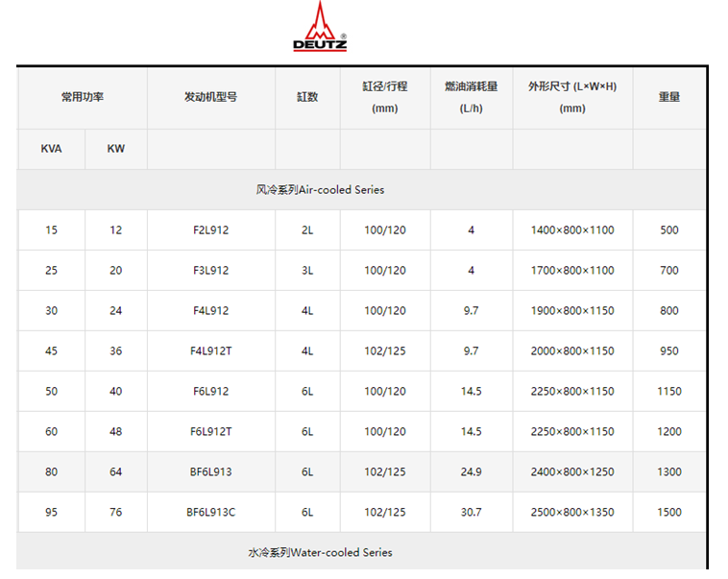
Task: Select the 常用功率 header cell
Action: 83,97
